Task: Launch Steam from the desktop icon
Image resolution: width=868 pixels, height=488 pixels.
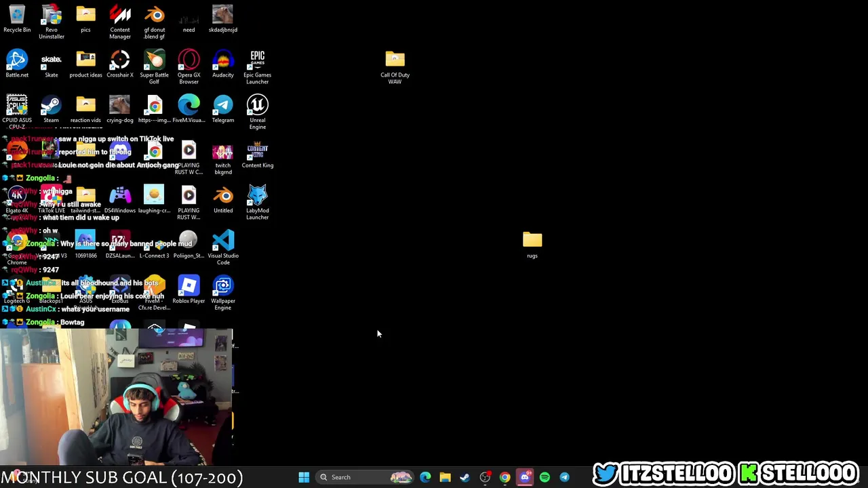Action: 52,109
